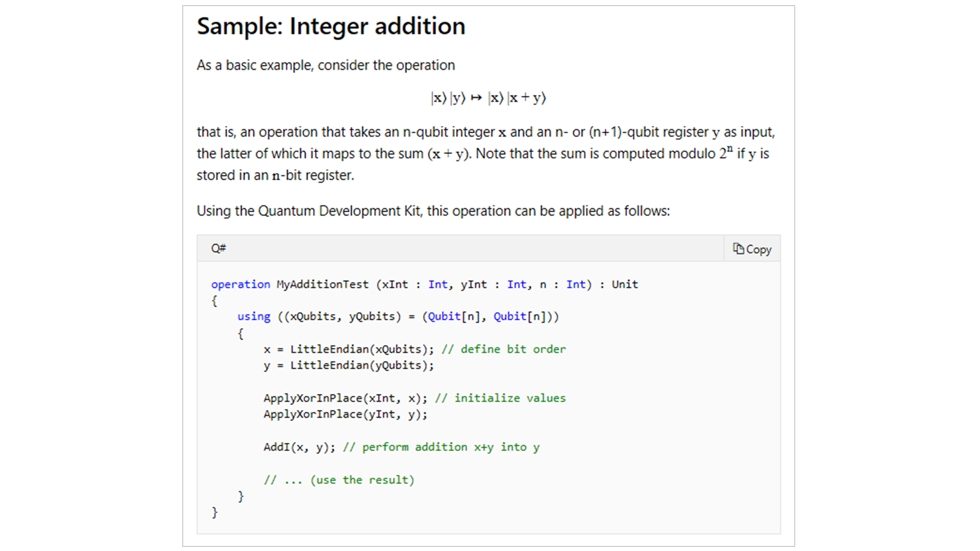The height and width of the screenshot is (551, 980).
Task: Click the using keyword in the code
Action: click(x=254, y=316)
